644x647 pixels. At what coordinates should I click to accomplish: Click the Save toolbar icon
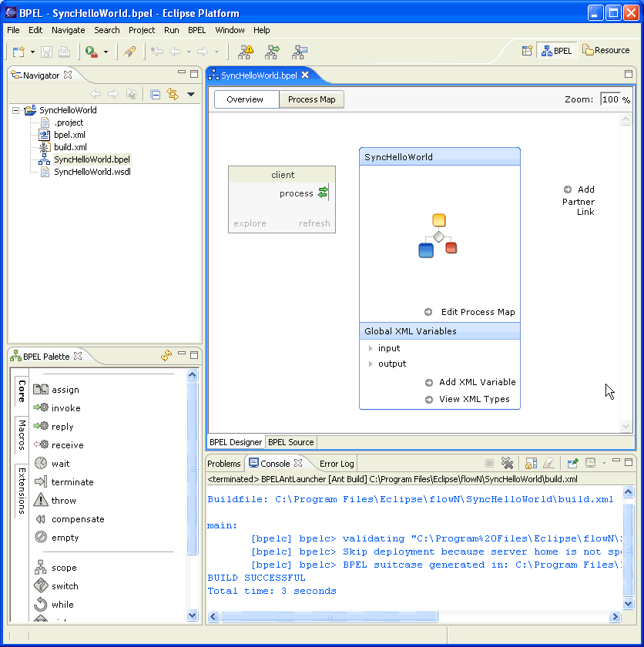pyautogui.click(x=47, y=52)
